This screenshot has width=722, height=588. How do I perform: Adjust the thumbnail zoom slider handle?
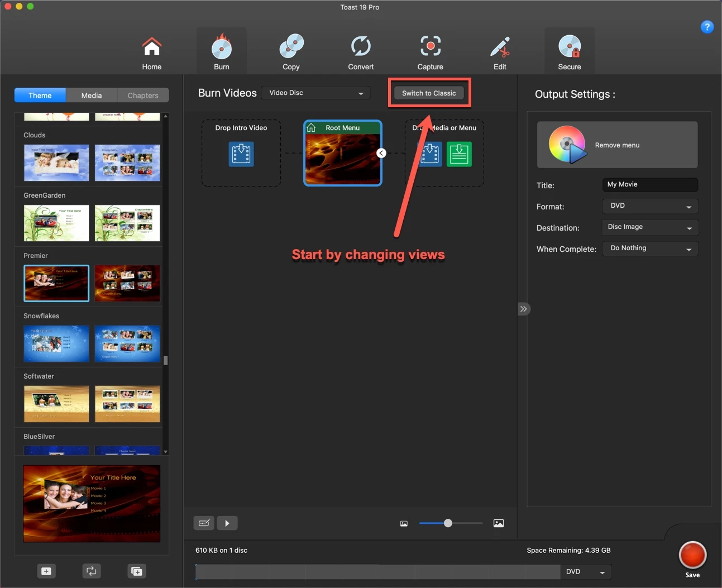(448, 523)
